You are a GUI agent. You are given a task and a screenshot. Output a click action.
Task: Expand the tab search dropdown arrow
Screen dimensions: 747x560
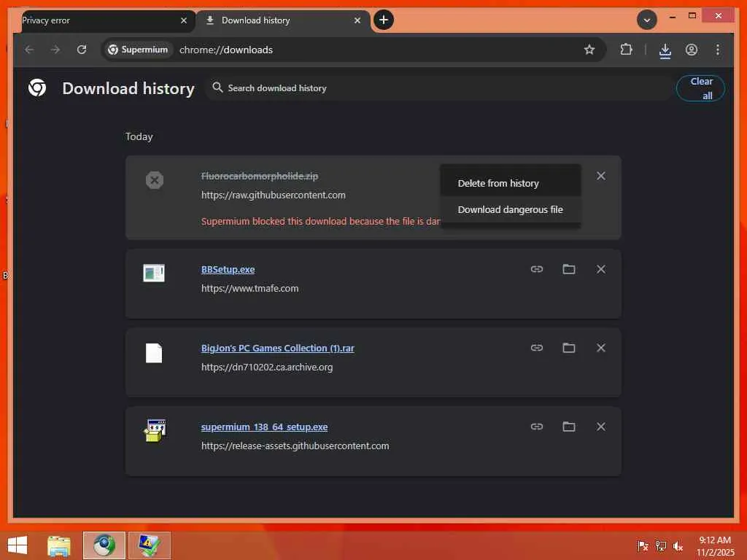[647, 20]
